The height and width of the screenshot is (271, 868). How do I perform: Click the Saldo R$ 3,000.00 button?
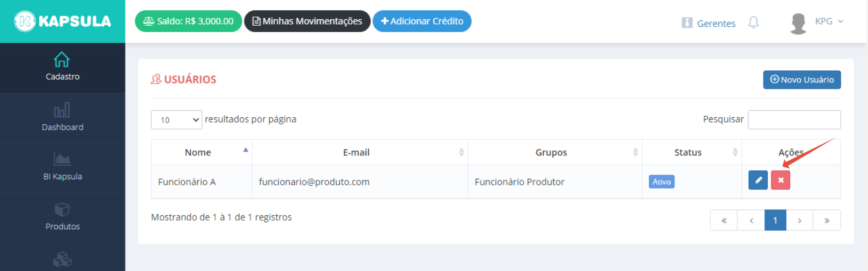(x=188, y=21)
